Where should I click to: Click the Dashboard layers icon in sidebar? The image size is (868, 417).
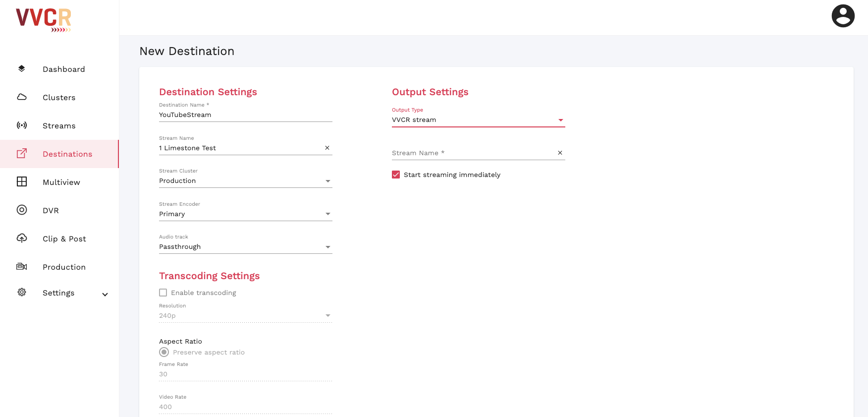click(21, 69)
